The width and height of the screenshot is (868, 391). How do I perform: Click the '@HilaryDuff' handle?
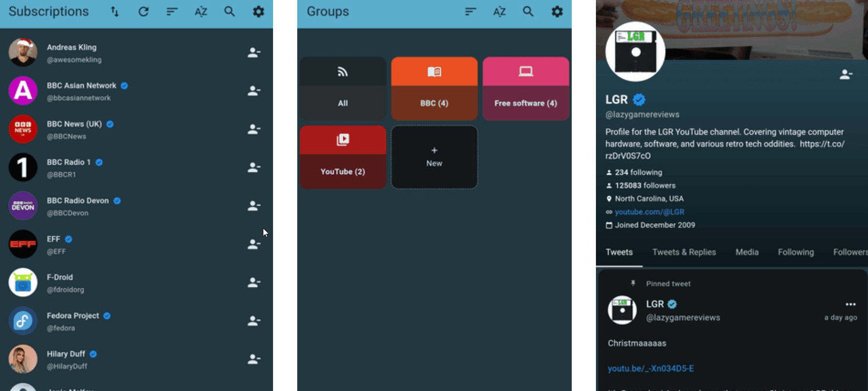[x=67, y=366]
